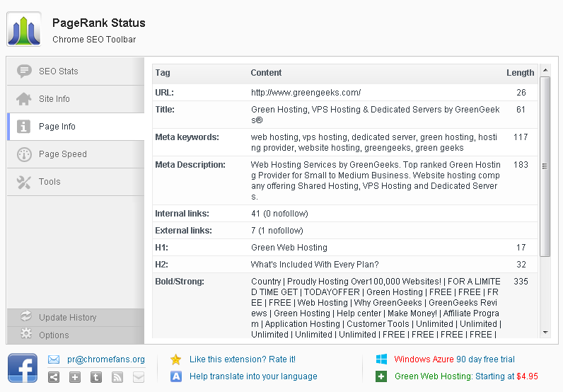Click the RSS feed icon
Image resolution: width=563 pixels, height=392 pixels.
click(x=117, y=377)
